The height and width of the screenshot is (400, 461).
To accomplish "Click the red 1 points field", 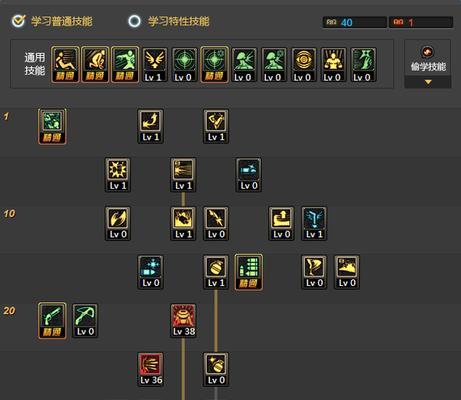I will click(x=421, y=22).
